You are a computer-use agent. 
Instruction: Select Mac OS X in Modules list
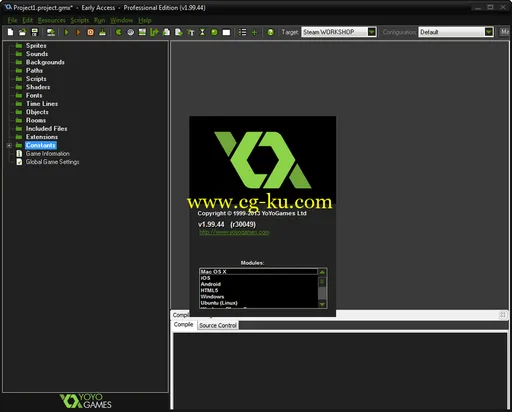[x=258, y=272]
